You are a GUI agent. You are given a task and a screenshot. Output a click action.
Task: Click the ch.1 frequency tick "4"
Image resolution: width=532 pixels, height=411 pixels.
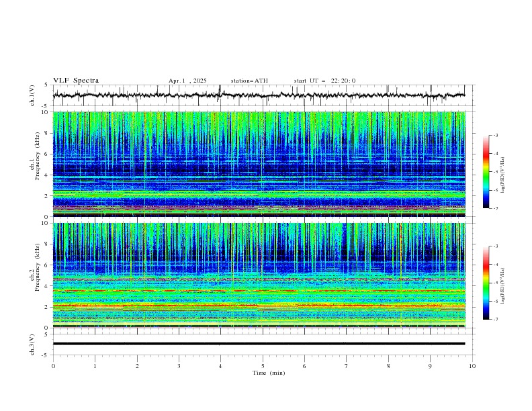48,175
